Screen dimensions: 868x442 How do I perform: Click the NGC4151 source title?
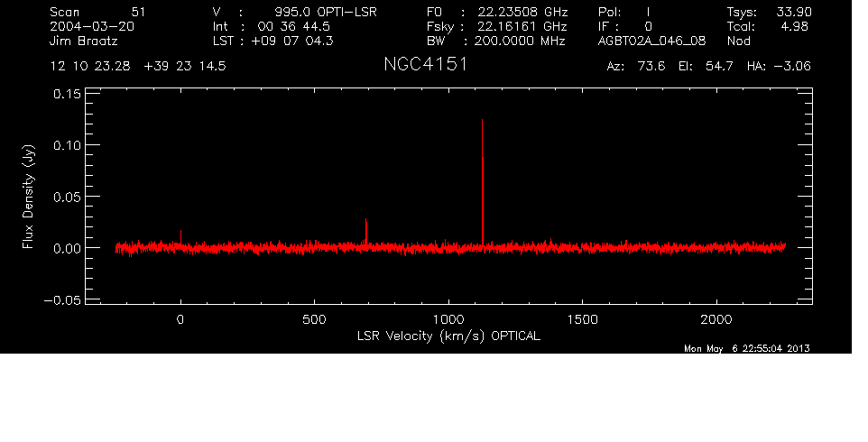click(425, 66)
